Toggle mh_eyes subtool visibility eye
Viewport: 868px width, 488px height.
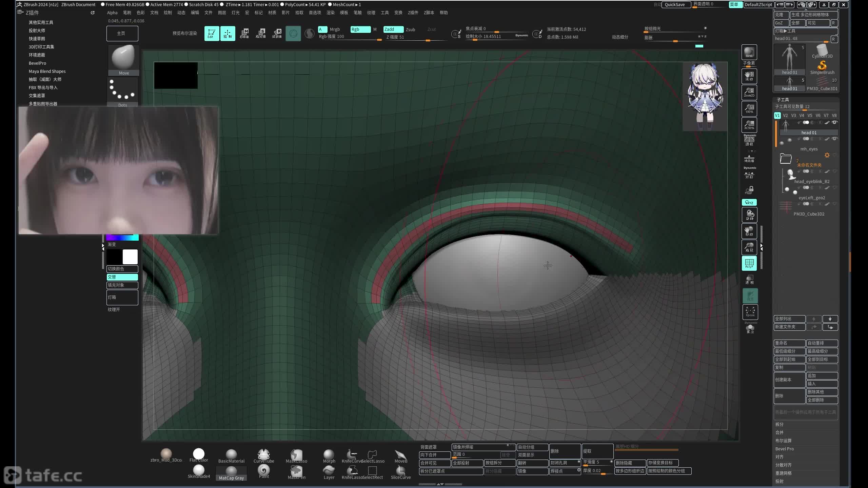[834, 139]
